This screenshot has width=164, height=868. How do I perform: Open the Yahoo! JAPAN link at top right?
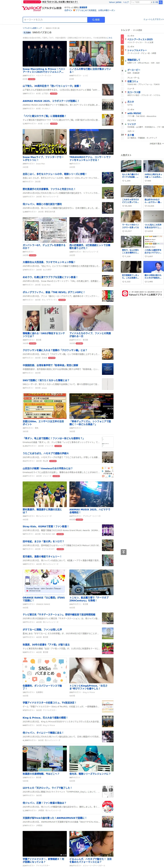(x=115, y=2)
